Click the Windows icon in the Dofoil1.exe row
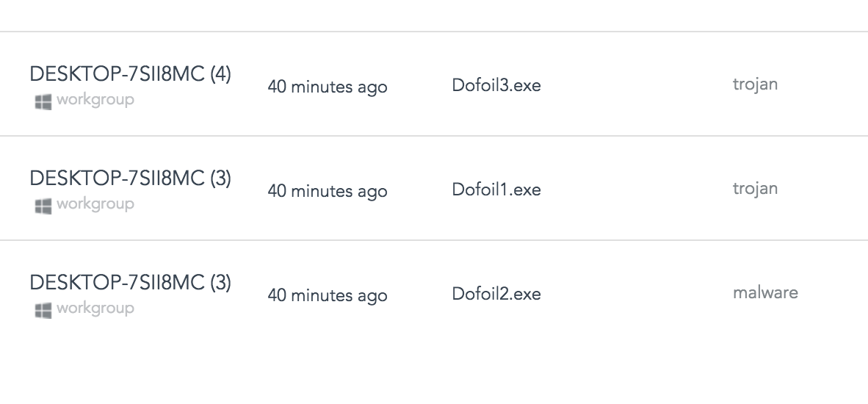 [43, 206]
